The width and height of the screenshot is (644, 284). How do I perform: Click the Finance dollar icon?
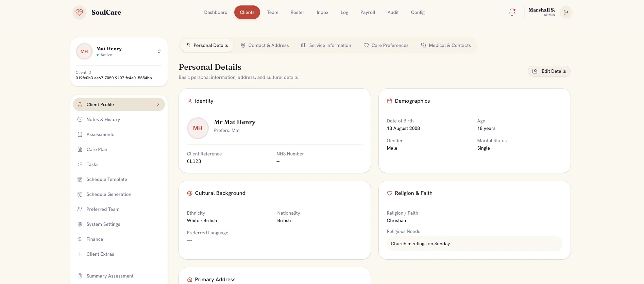(80, 239)
